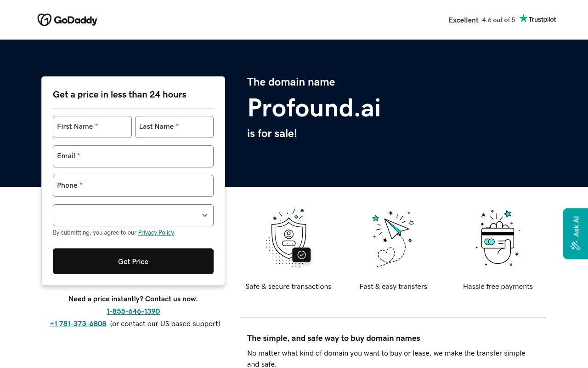Select the Email input field
Viewport: 588px width, 368px height.
click(133, 156)
